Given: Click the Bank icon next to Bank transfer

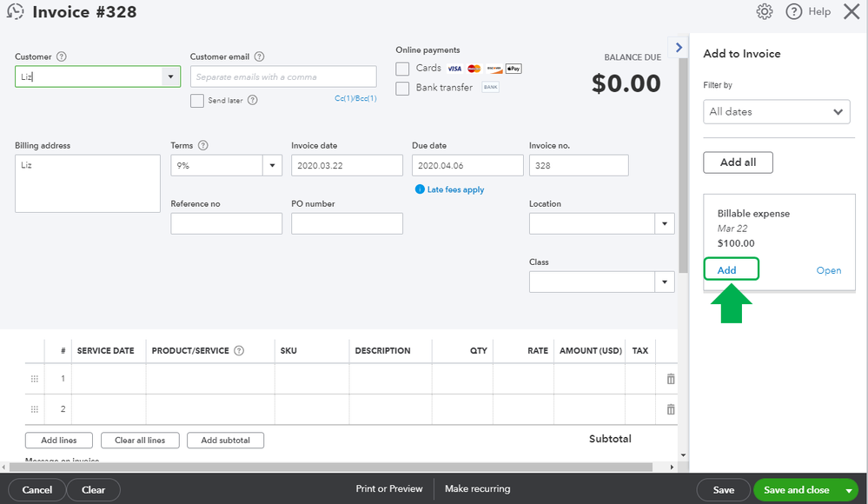Looking at the screenshot, I should tap(490, 88).
